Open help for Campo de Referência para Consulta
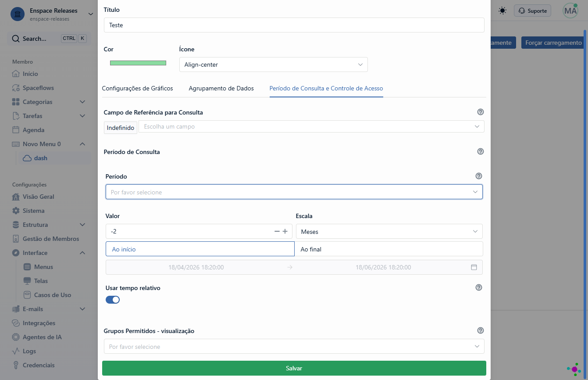 tap(481, 112)
